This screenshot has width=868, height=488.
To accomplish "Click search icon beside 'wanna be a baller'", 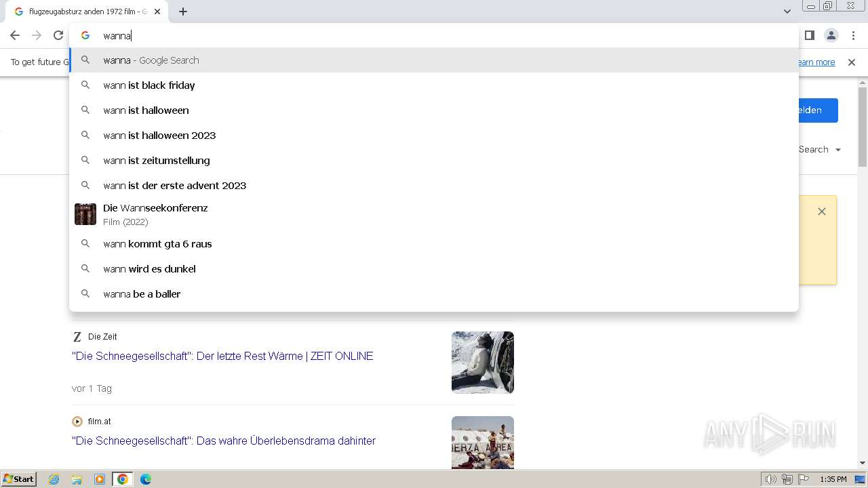I will 85,294.
